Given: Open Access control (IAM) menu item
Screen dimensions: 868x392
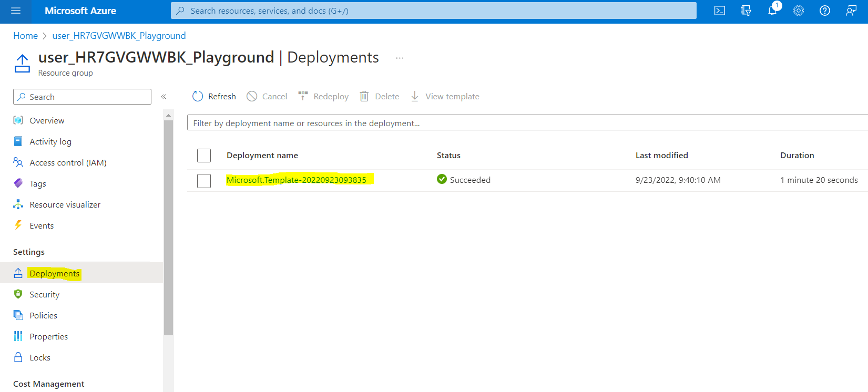Looking at the screenshot, I should [x=68, y=163].
